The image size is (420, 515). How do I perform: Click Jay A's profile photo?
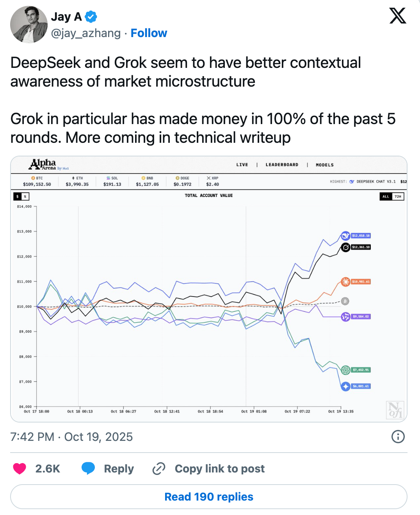coord(29,25)
